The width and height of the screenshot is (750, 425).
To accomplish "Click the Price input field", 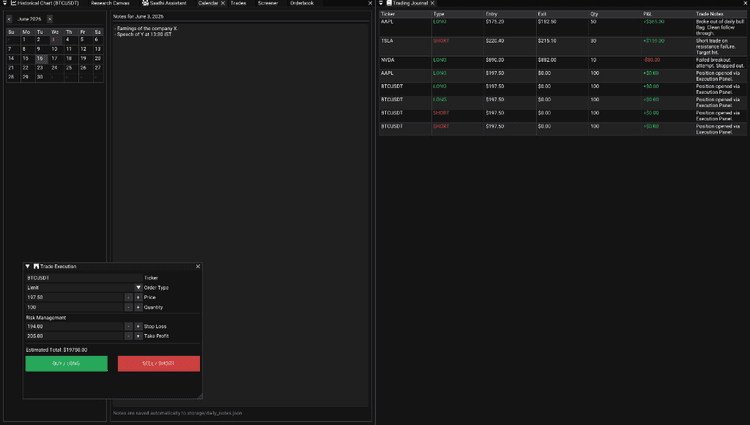I will coord(75,297).
